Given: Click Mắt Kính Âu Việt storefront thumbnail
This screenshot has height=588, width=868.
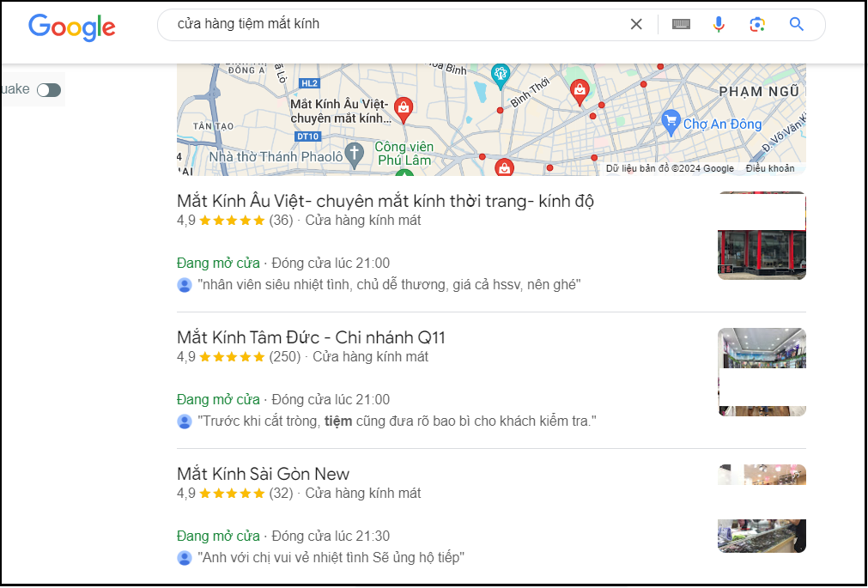Looking at the screenshot, I should tap(762, 235).
